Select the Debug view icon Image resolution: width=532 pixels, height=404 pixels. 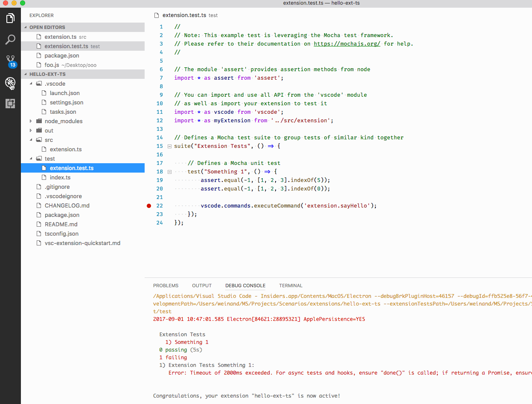pyautogui.click(x=10, y=83)
